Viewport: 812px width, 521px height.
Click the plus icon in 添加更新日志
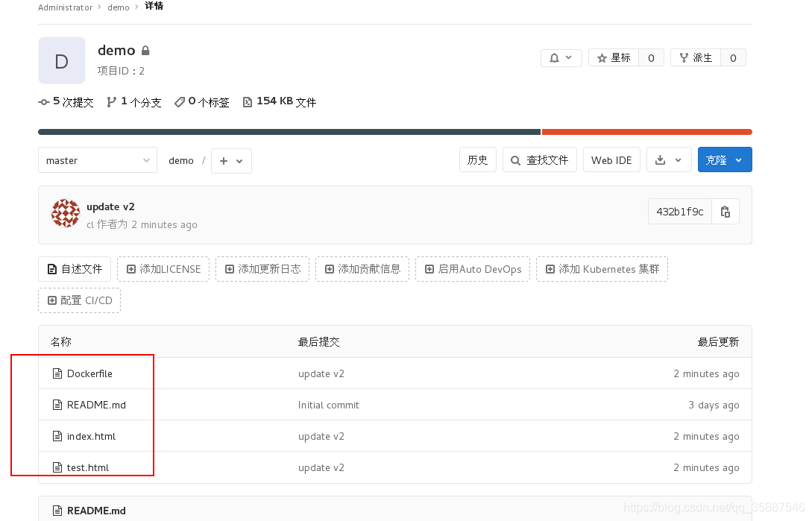pyautogui.click(x=230, y=269)
